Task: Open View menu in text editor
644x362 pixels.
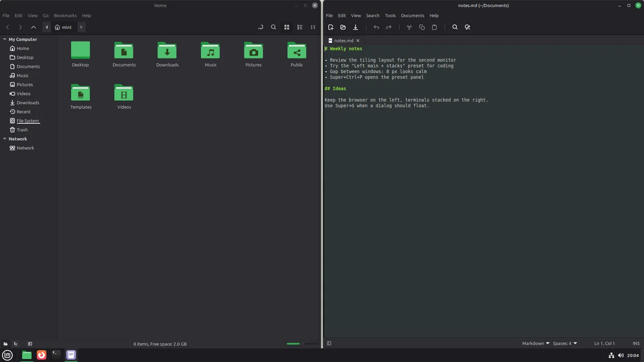Action: pyautogui.click(x=356, y=16)
